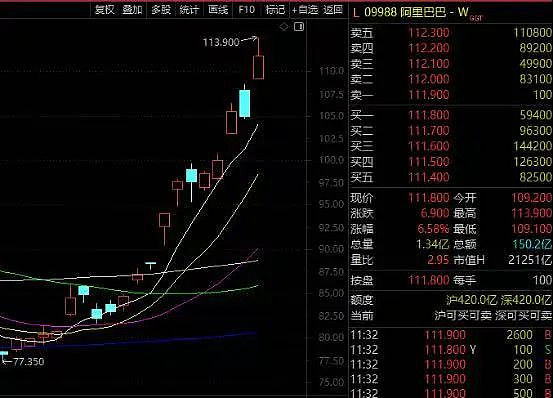Click the 卖五 price 112.300
The height and width of the screenshot is (398, 554).
[429, 33]
